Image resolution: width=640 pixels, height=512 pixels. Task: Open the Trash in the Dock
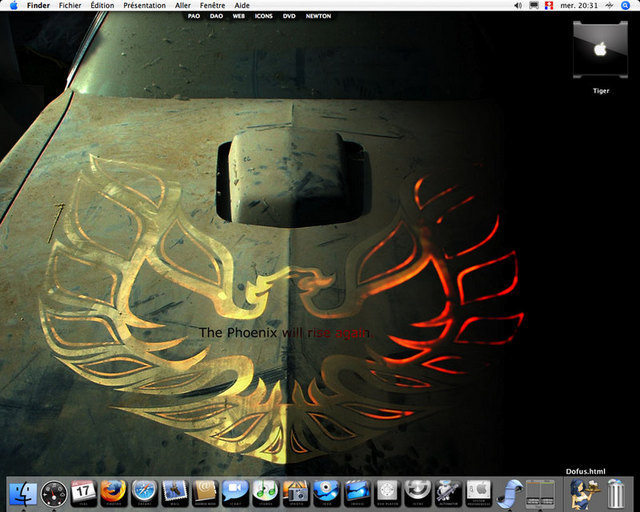tap(616, 493)
